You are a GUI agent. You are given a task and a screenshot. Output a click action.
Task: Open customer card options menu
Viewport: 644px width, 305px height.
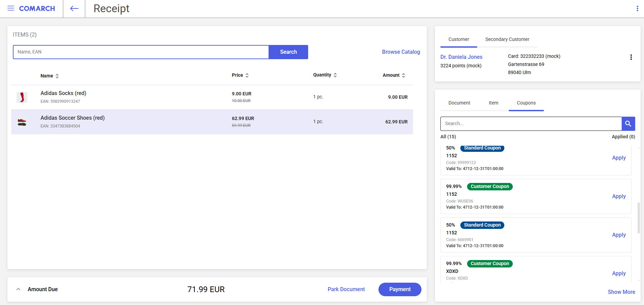click(x=631, y=57)
